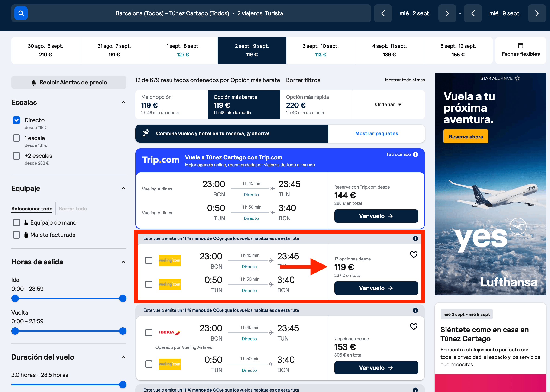Viewport: 550px width, 392px height.
Task: Click the Mostrar paquetes button
Action: (376, 133)
